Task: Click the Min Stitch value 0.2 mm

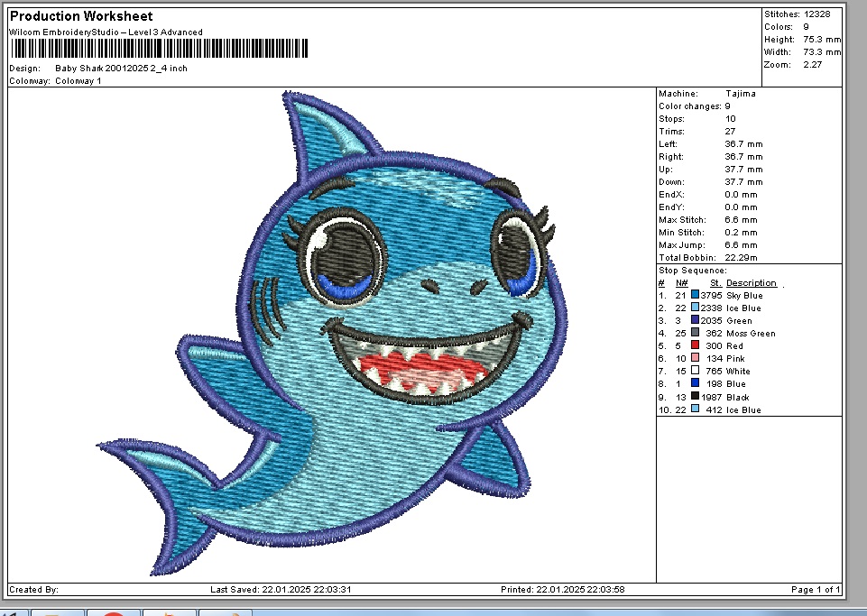Action: pyautogui.click(x=741, y=233)
